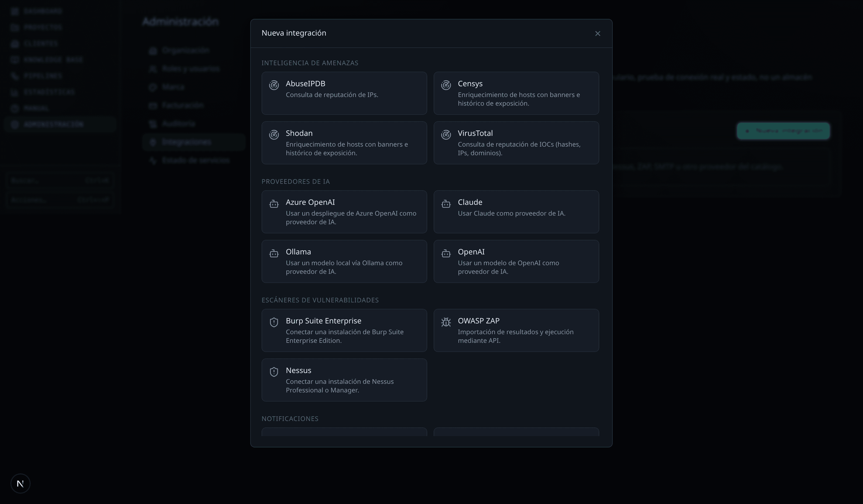Image resolution: width=863 pixels, height=504 pixels.
Task: Click the "PROVEEDORES DE IA" section heading
Action: pyautogui.click(x=296, y=182)
